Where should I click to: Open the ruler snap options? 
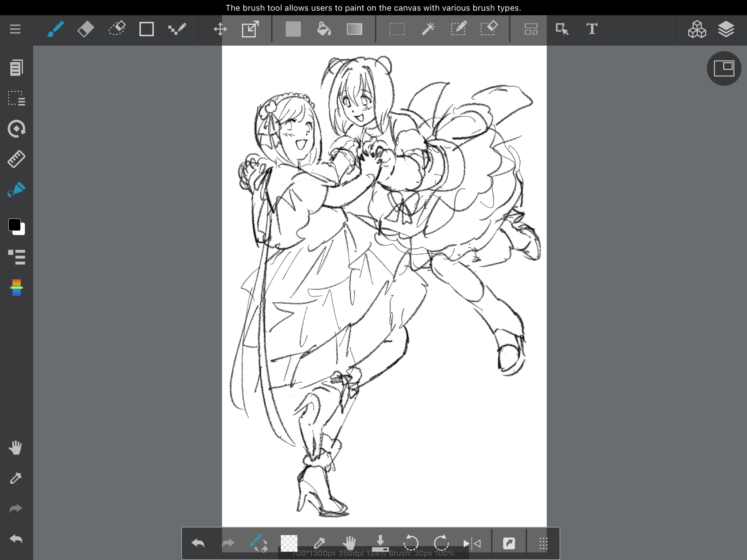coord(16,159)
